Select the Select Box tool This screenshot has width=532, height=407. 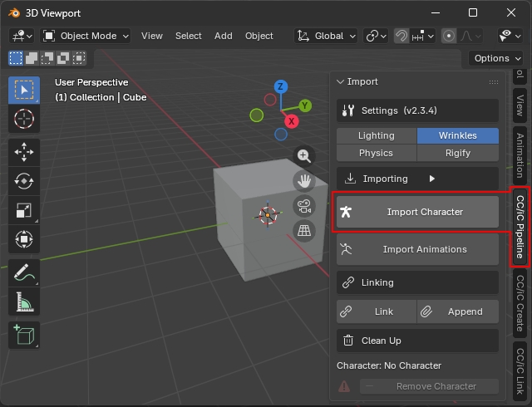coord(24,90)
